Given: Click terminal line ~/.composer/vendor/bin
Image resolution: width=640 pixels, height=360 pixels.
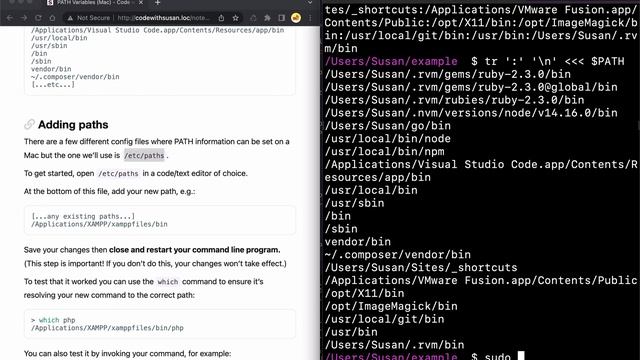Looking at the screenshot, I should coord(398,255).
